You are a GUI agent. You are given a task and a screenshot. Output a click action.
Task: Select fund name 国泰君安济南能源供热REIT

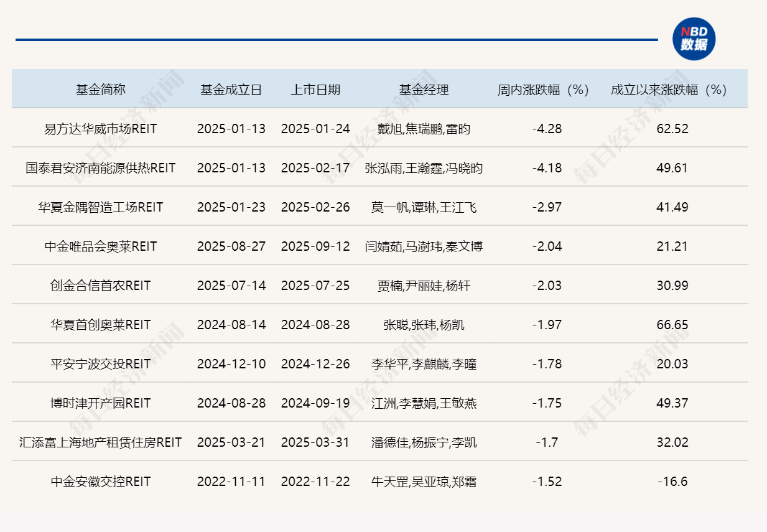pyautogui.click(x=101, y=168)
